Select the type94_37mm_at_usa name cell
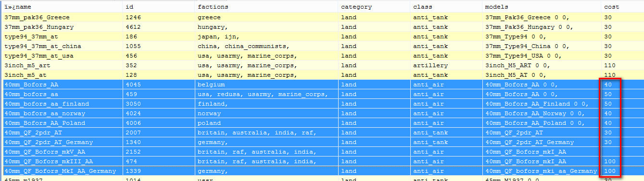644x181 pixels. click(63, 56)
